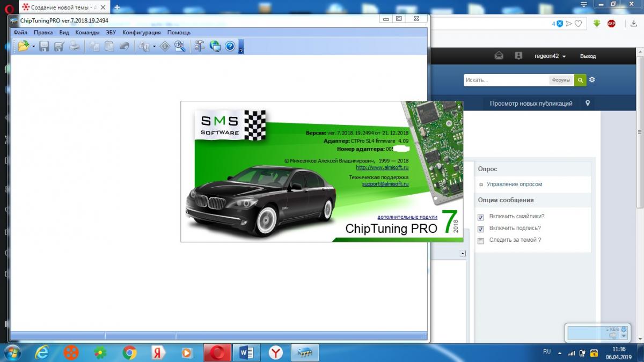The width and height of the screenshot is (644, 362).
Task: Click the magnifier search toolbar icon
Action: click(x=180, y=47)
